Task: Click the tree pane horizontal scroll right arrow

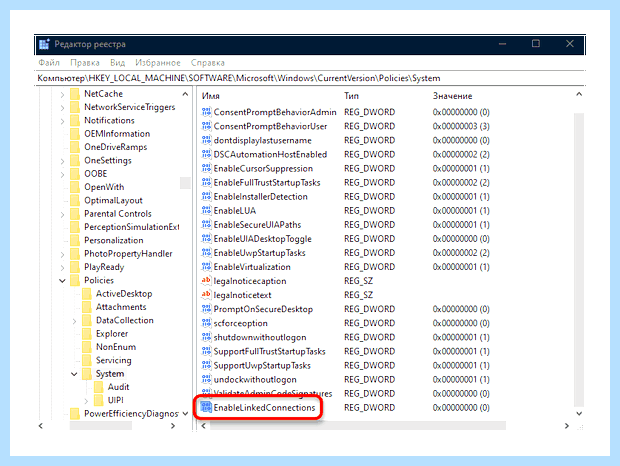Action: [173, 426]
